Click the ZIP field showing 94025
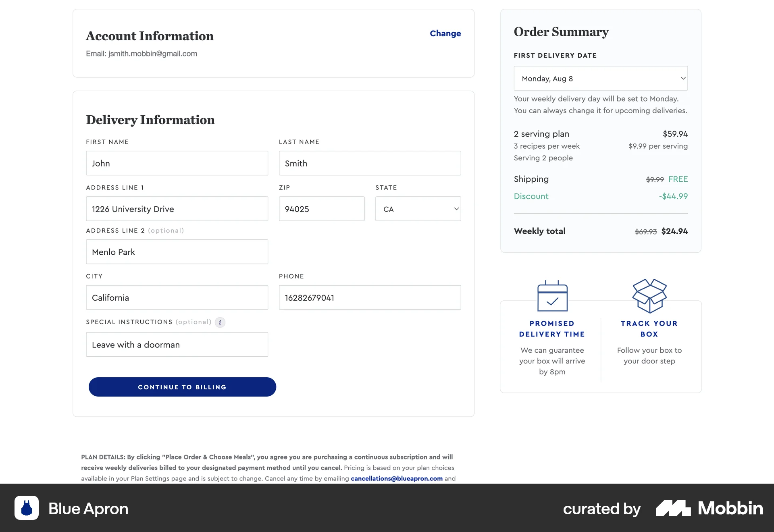 pyautogui.click(x=321, y=209)
